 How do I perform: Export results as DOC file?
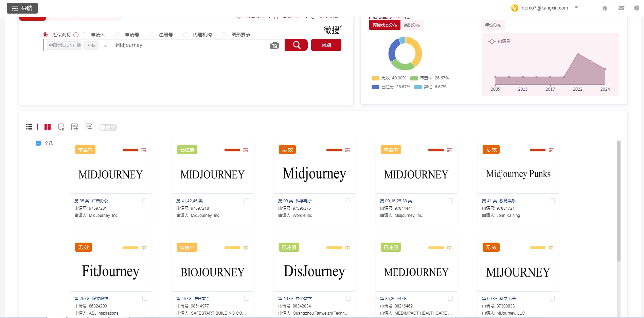(75, 127)
